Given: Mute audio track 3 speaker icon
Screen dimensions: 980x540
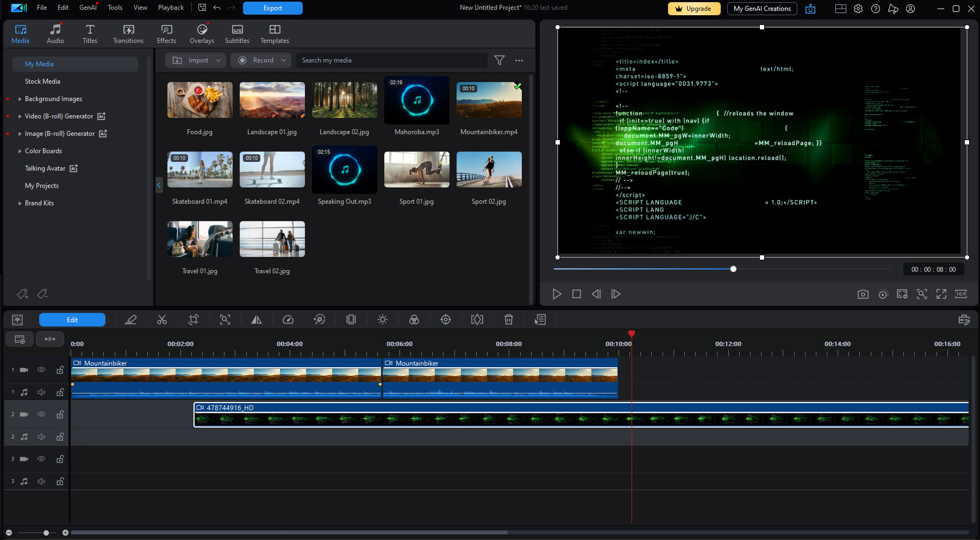Looking at the screenshot, I should point(41,481).
